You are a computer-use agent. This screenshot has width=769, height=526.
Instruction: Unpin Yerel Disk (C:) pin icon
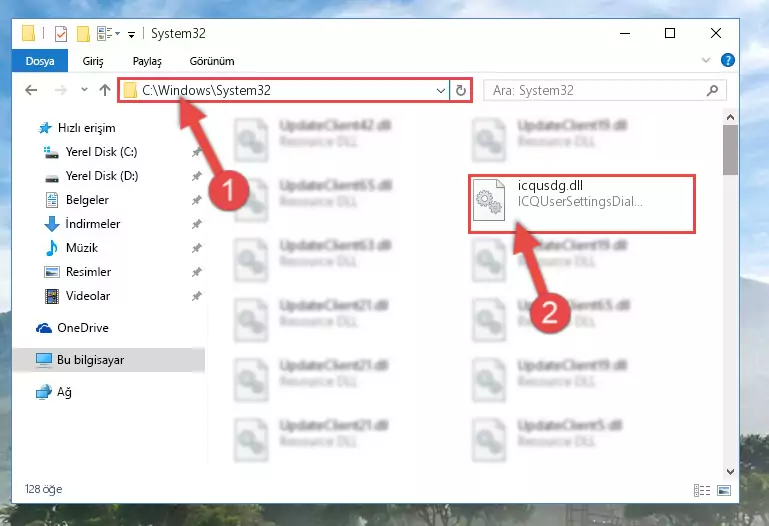(196, 152)
